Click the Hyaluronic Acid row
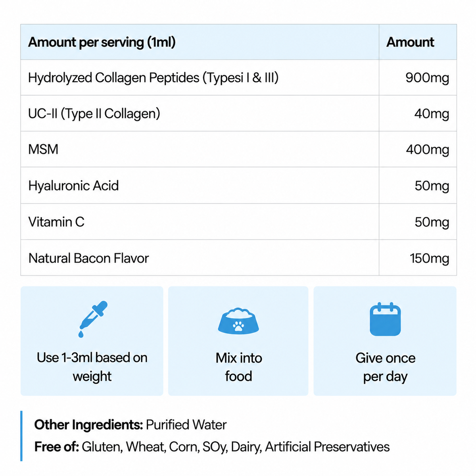The image size is (476, 476). point(238,185)
